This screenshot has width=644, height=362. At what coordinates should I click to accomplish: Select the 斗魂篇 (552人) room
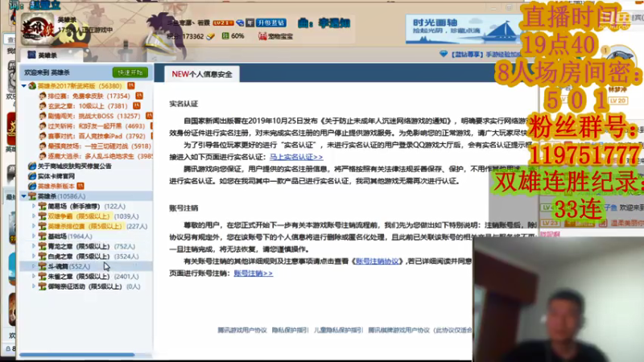coord(68,266)
